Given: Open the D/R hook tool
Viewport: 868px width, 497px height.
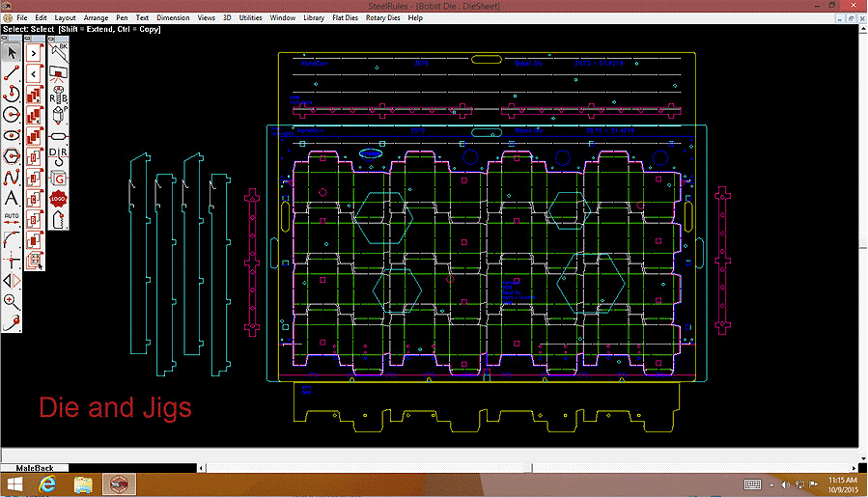Looking at the screenshot, I should [x=57, y=153].
